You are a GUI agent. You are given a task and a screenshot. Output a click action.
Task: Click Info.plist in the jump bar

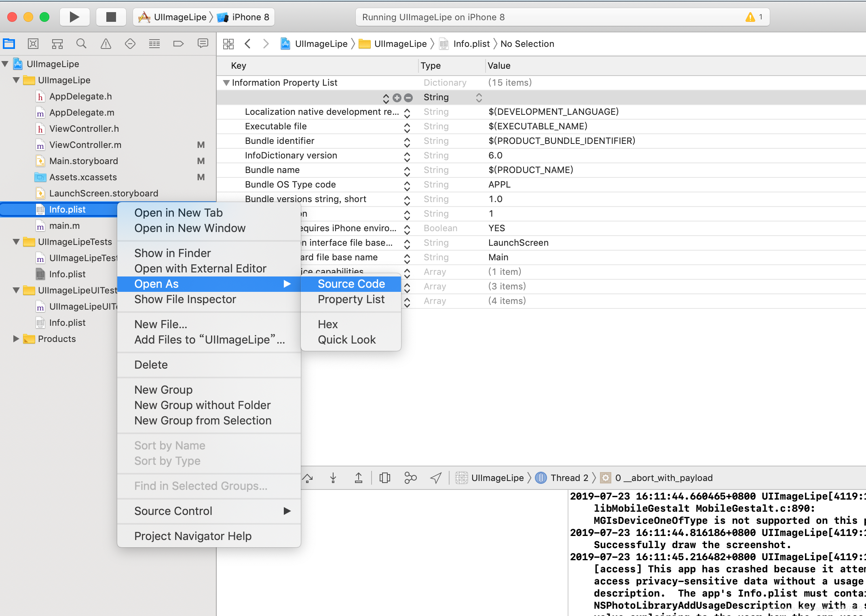465,44
